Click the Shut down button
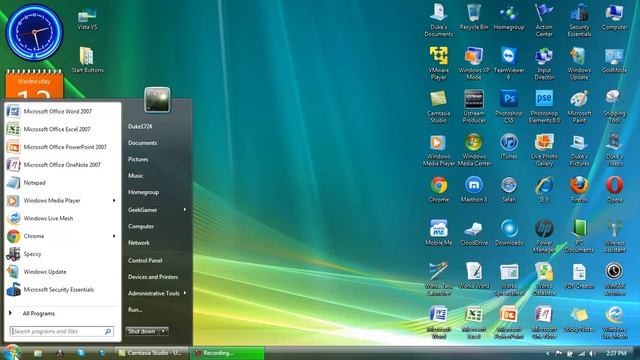 point(142,331)
